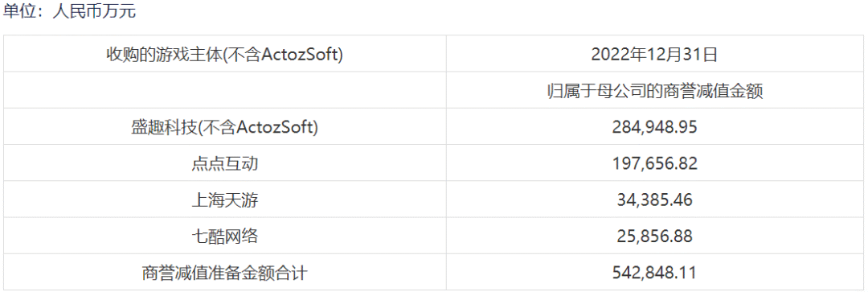Image resolution: width=868 pixels, height=292 pixels.
Task: Select the value 34,385.46
Action: click(654, 200)
